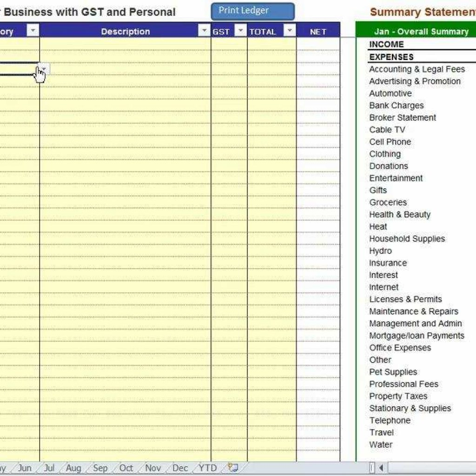
Task: Switch to the Sep sheet tab
Action: [100, 468]
